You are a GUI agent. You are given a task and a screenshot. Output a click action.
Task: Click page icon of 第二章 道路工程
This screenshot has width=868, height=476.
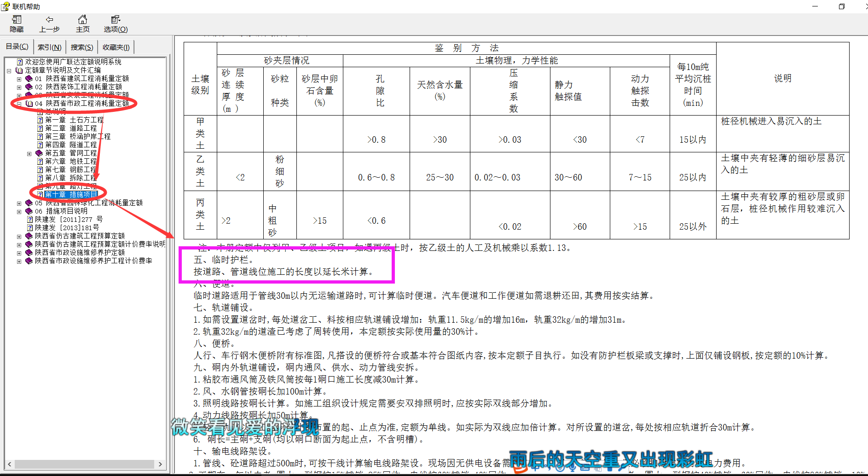point(40,128)
